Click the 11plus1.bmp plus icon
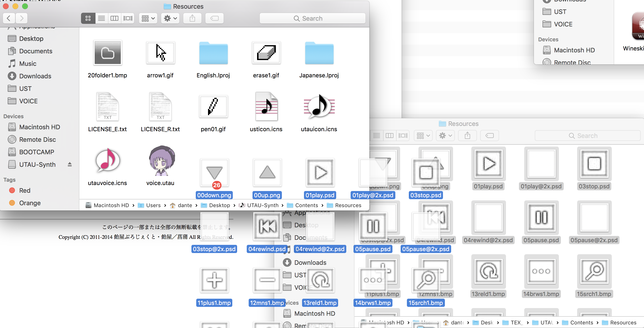644x328 pixels. (x=214, y=280)
